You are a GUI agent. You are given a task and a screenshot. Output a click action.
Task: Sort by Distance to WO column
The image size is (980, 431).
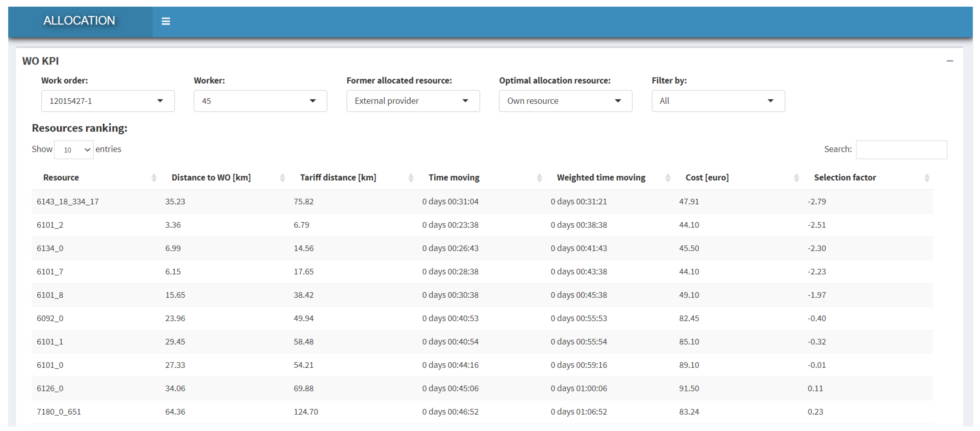(211, 178)
